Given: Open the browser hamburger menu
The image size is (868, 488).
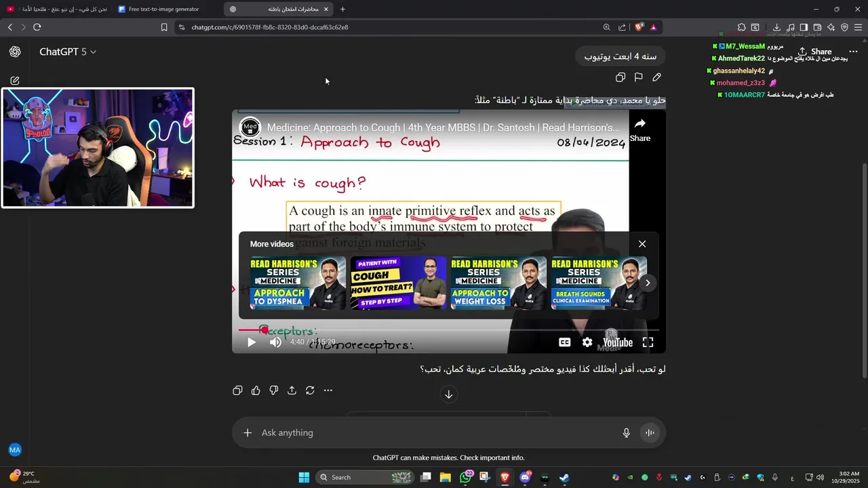Looking at the screenshot, I should point(859,27).
